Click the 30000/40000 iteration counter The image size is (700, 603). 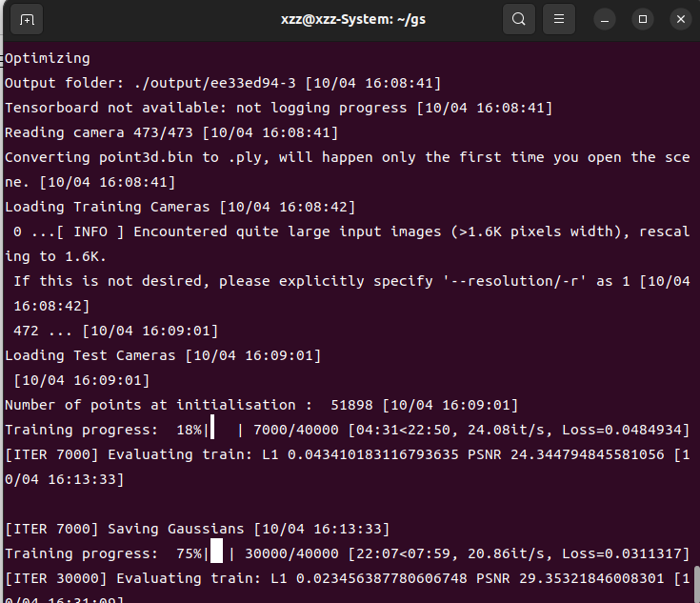[291, 553]
